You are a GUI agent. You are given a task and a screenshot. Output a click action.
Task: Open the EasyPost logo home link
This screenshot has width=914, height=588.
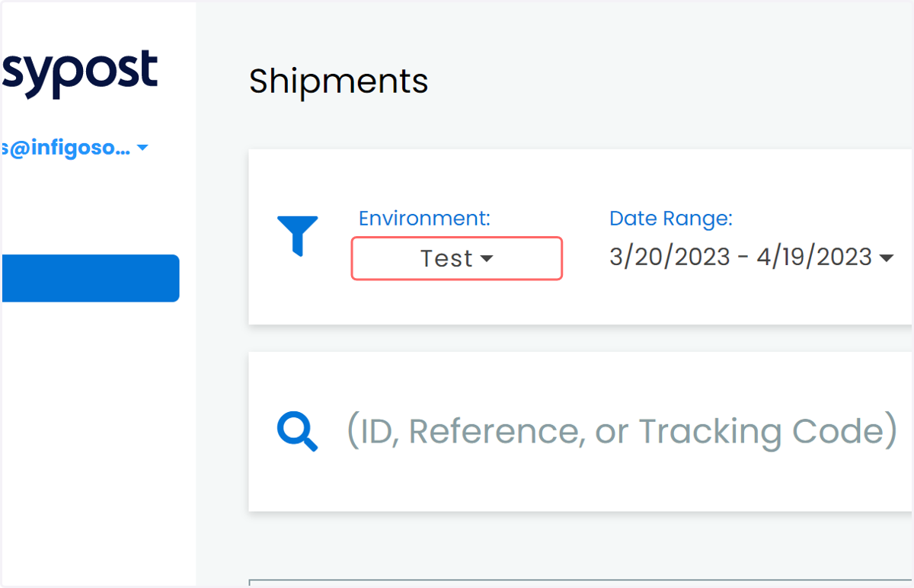pos(79,73)
